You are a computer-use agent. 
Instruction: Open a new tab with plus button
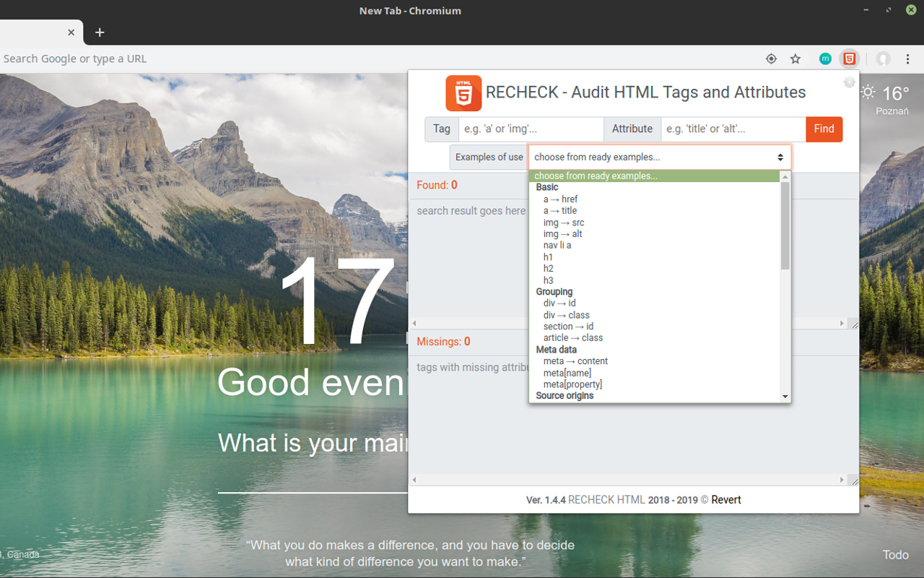click(x=100, y=33)
